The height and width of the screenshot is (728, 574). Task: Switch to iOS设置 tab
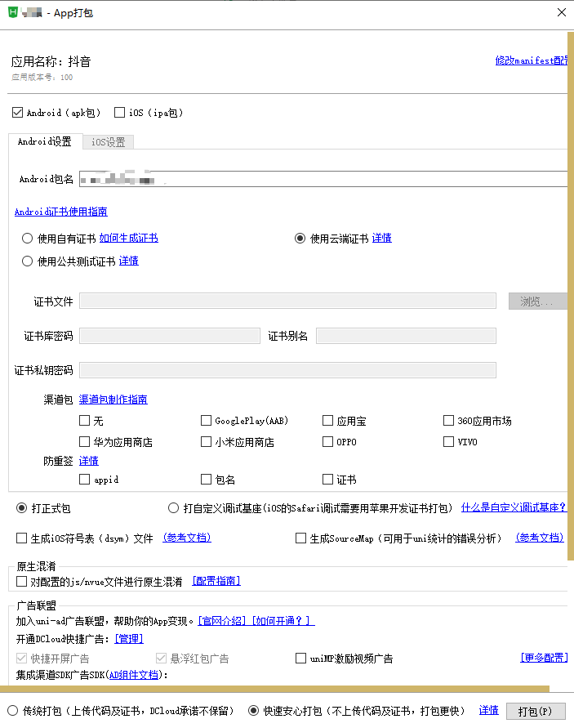[108, 142]
